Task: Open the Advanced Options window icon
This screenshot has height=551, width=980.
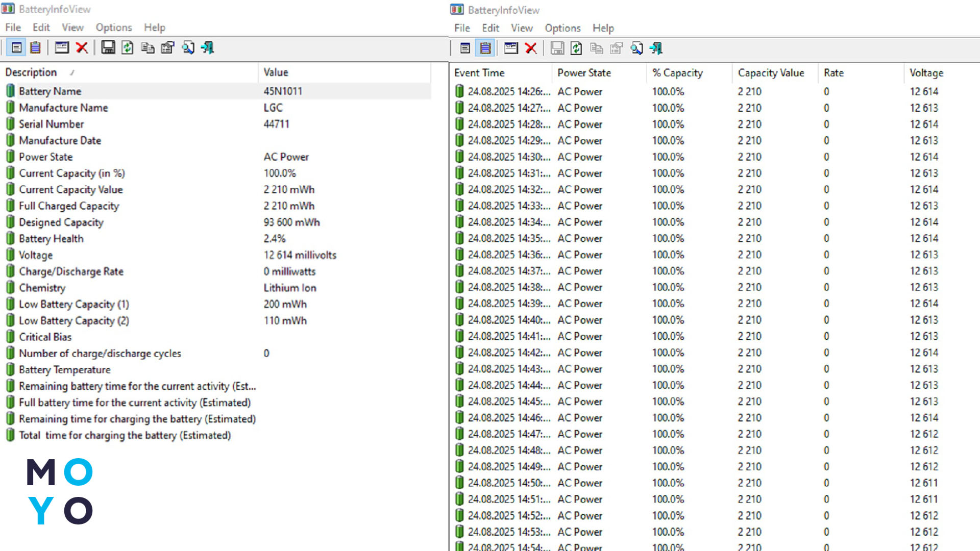Action: pos(62,48)
